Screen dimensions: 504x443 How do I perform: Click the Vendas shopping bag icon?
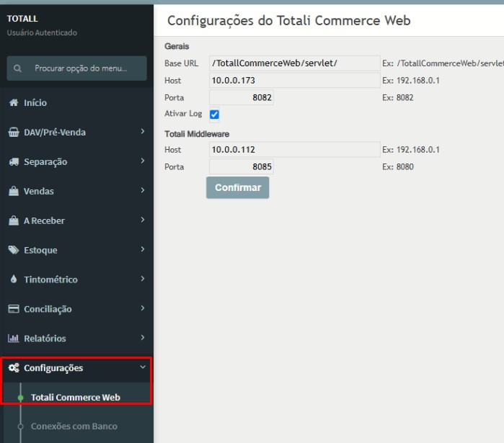pos(14,192)
